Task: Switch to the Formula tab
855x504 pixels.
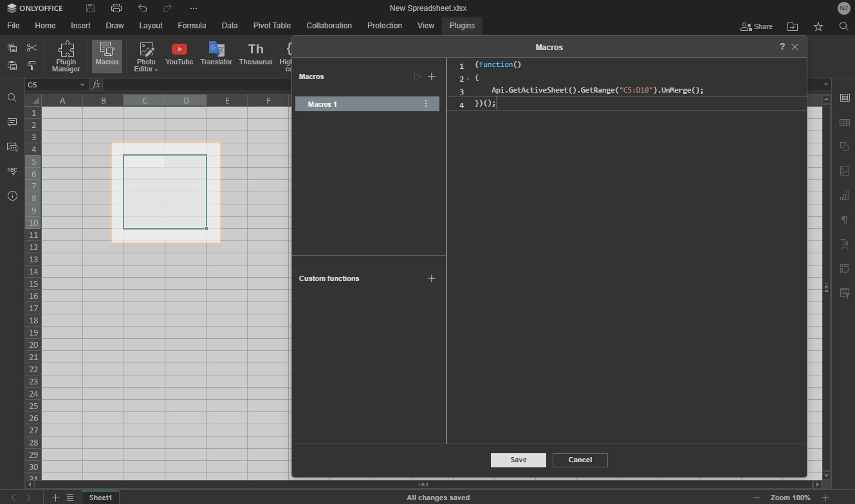Action: 192,26
